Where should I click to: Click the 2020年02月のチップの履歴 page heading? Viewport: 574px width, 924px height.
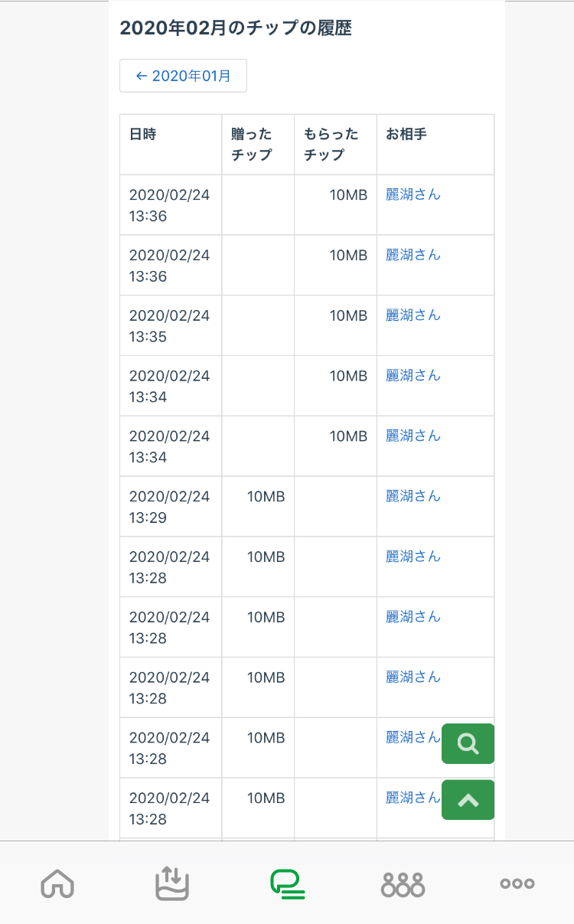click(x=236, y=28)
